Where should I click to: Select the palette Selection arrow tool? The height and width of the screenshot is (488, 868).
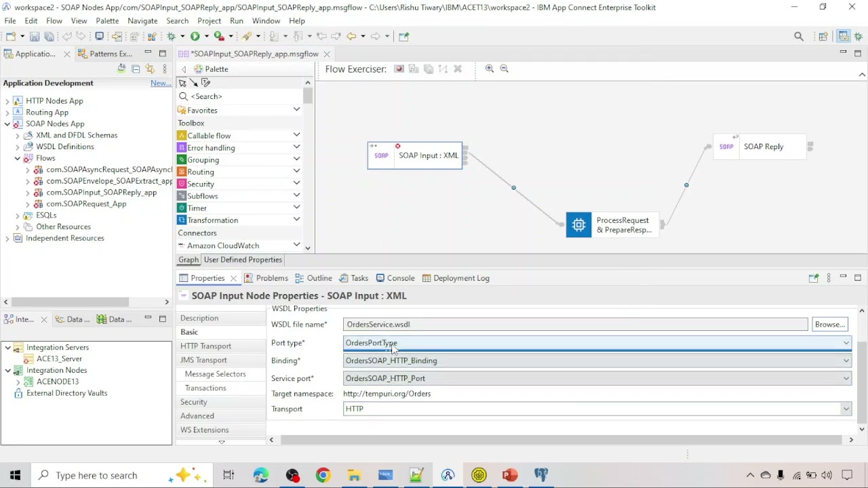coord(182,83)
